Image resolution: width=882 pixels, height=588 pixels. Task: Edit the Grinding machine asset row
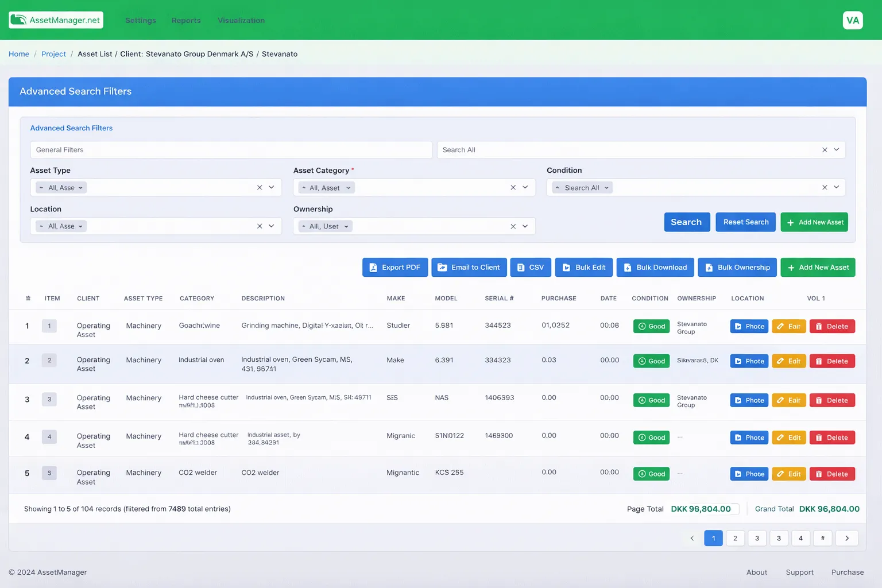(x=789, y=326)
